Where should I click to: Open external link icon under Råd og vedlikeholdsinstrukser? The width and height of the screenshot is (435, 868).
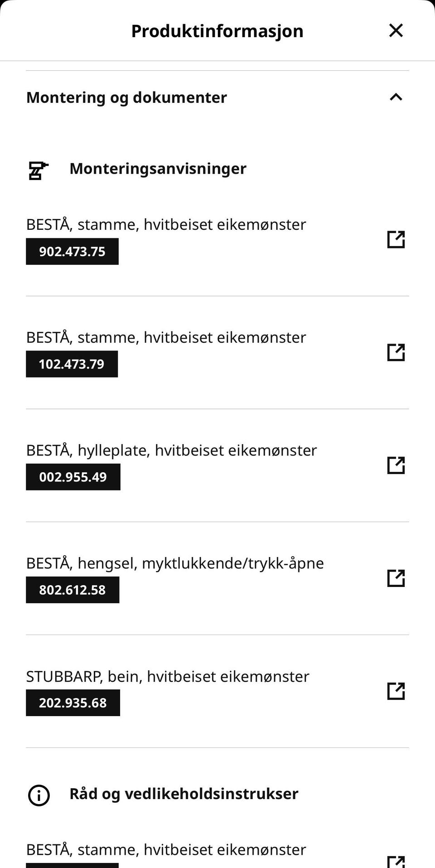tap(396, 861)
